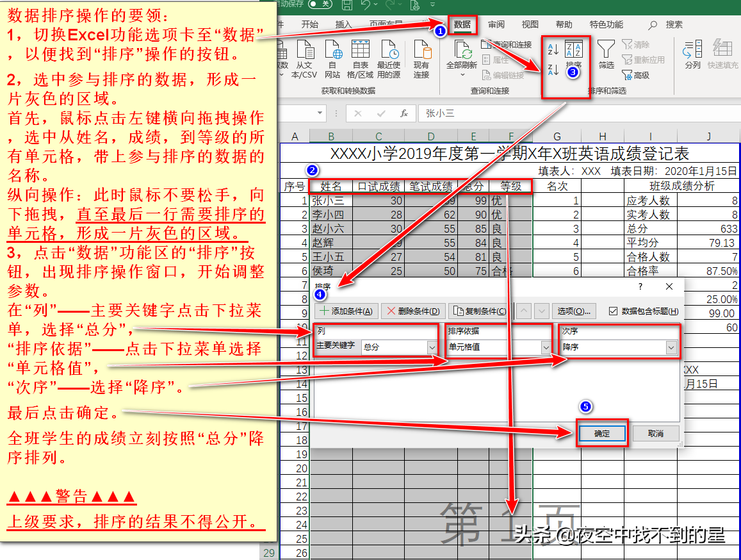The width and height of the screenshot is (741, 560).
Task: Click the formula bar cancel X icon
Action: pyautogui.click(x=358, y=113)
